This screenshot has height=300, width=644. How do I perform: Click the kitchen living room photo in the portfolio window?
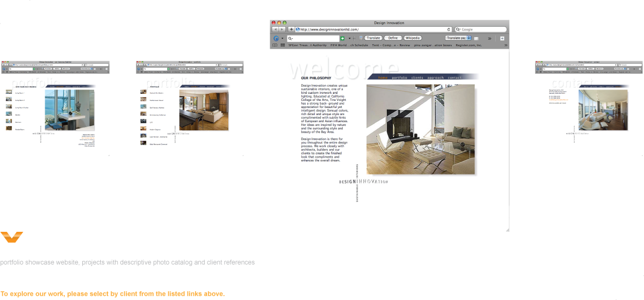(x=204, y=110)
